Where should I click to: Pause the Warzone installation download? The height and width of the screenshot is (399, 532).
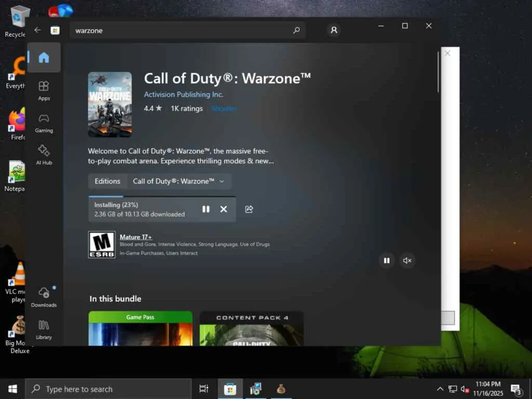pyautogui.click(x=206, y=209)
